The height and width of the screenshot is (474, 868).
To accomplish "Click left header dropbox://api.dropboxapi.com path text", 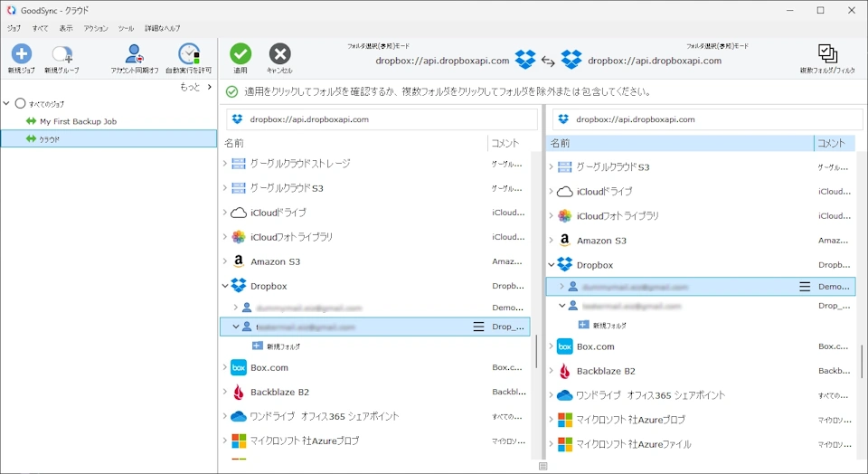I will 442,61.
